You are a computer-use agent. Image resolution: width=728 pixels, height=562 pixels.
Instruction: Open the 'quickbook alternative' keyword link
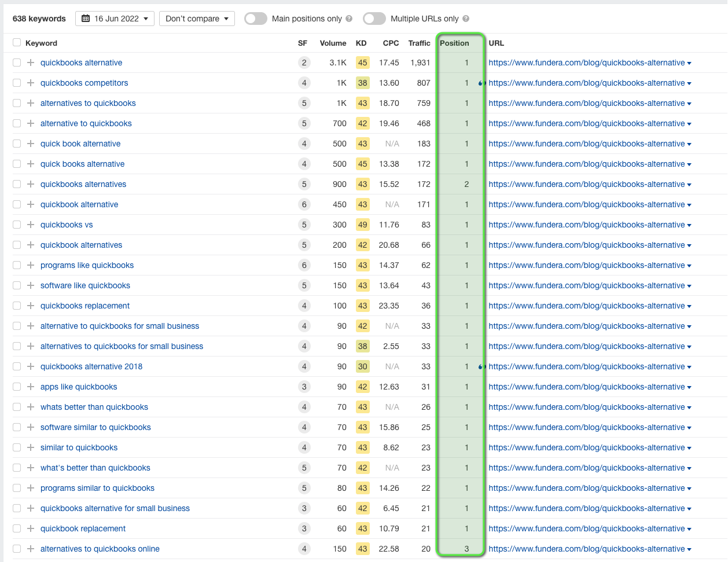79,204
